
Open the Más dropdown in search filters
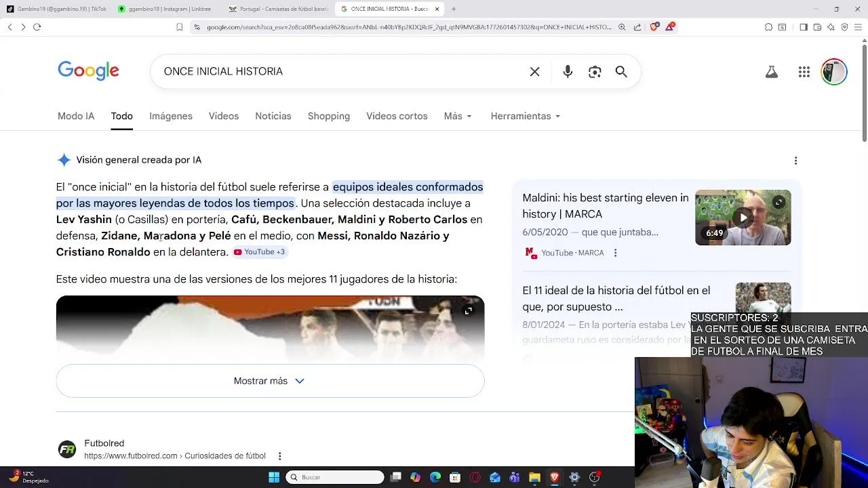(x=458, y=116)
